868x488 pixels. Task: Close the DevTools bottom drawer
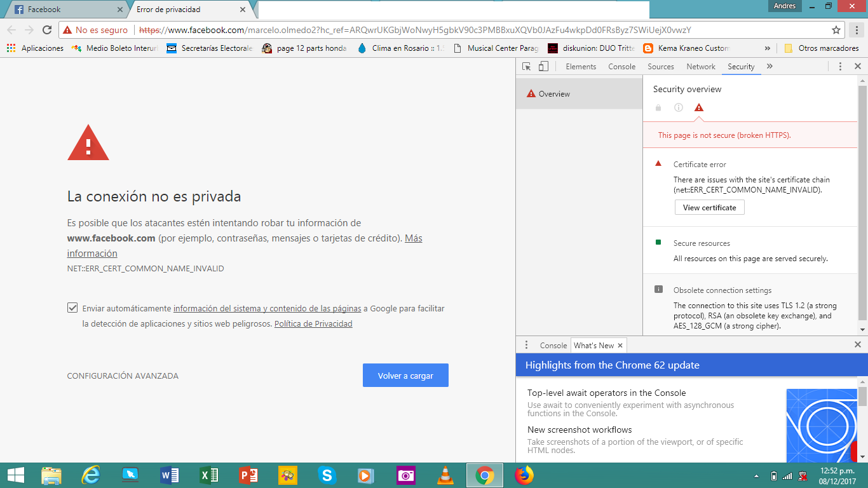pyautogui.click(x=857, y=345)
